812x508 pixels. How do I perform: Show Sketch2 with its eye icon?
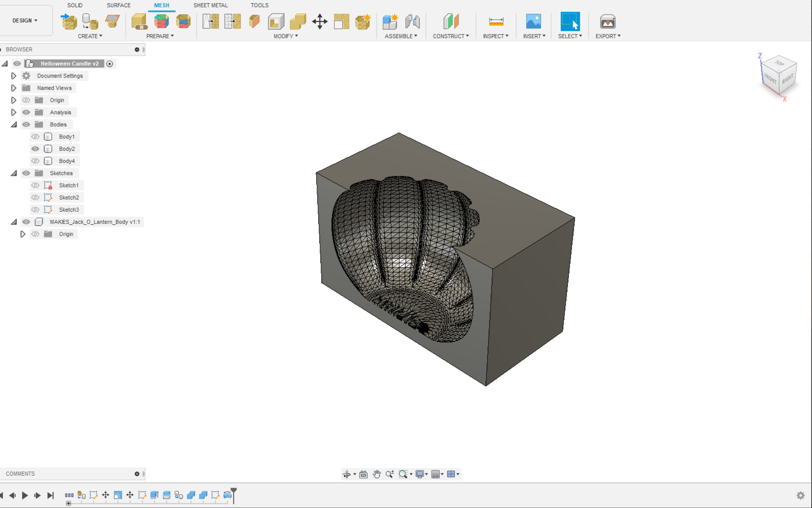click(x=35, y=197)
